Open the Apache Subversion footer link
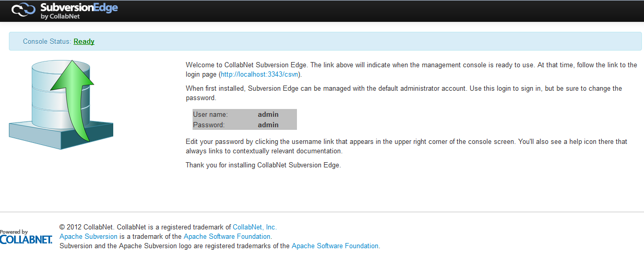This screenshot has width=644, height=255. (x=88, y=236)
